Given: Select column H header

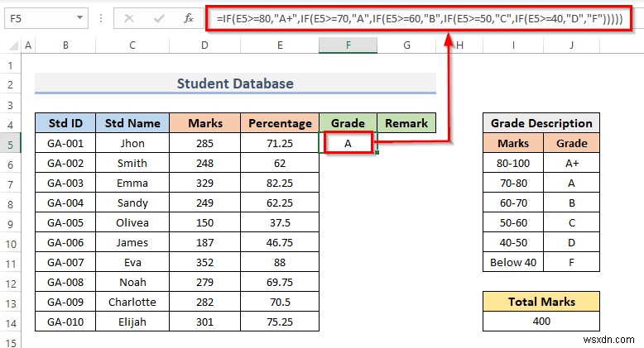Looking at the screenshot, I should [459, 45].
